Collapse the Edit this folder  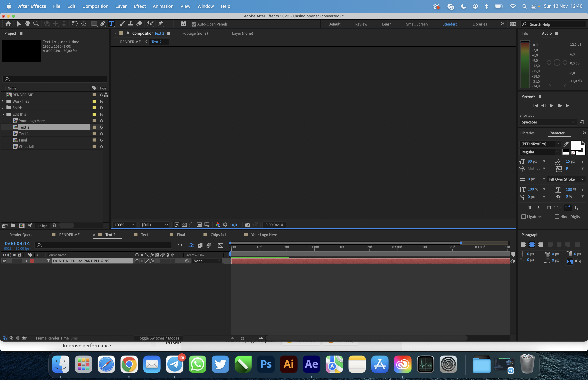pos(3,114)
